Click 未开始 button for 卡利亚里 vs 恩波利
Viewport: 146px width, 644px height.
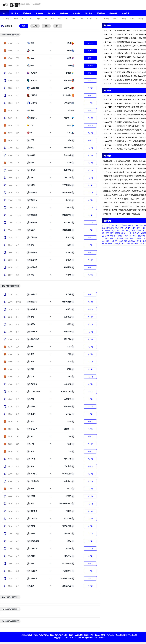pyautogui.click(x=90, y=295)
